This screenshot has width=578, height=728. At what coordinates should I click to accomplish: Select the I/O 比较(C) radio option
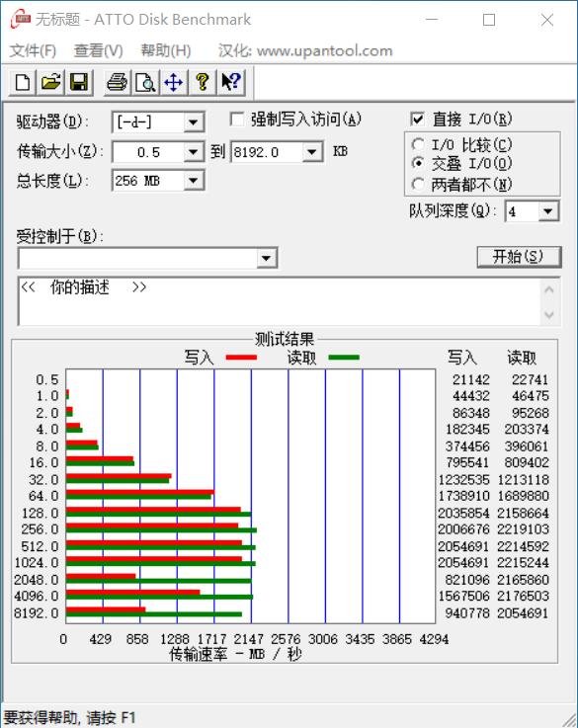pyautogui.click(x=418, y=145)
